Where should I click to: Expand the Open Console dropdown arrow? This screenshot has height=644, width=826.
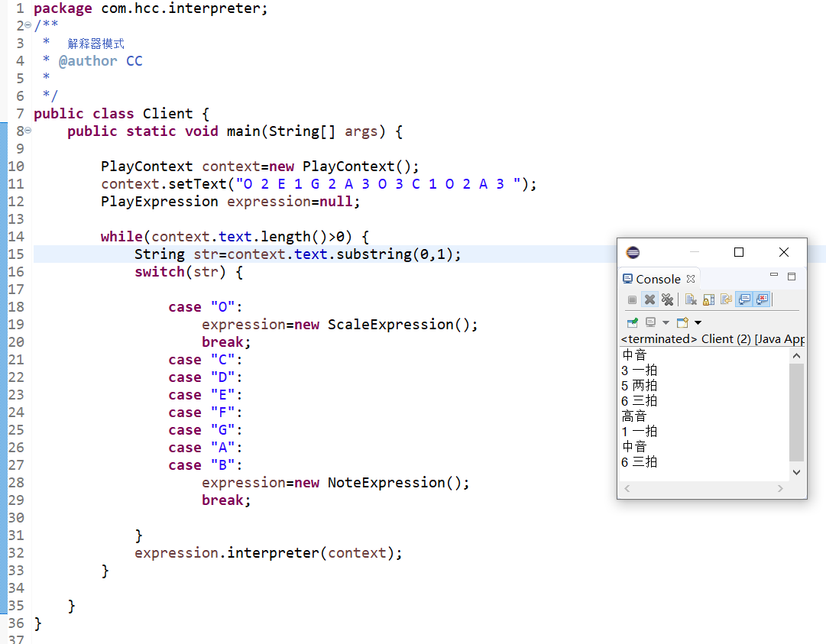coord(698,322)
